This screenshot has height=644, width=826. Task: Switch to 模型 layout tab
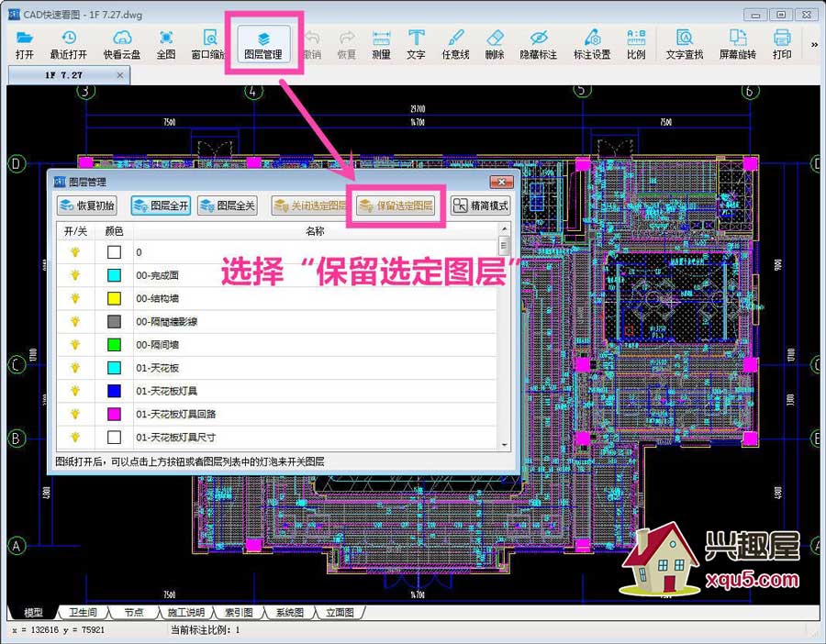tap(33, 613)
